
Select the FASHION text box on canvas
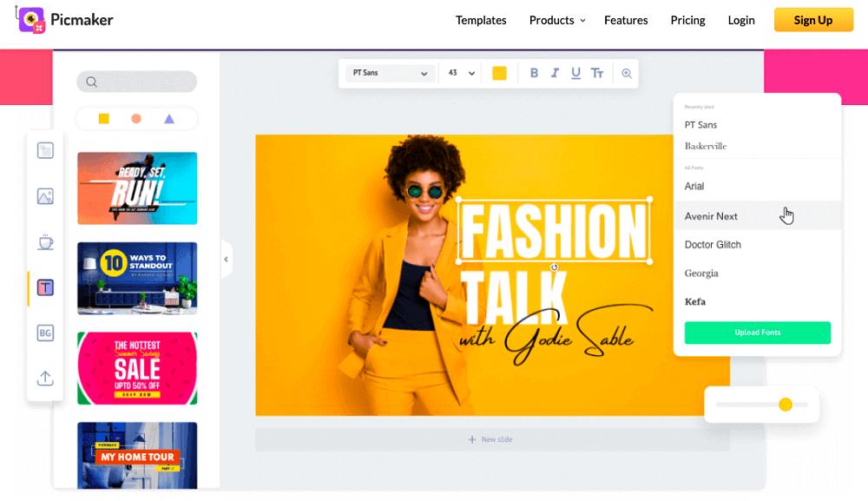pyautogui.click(x=554, y=230)
